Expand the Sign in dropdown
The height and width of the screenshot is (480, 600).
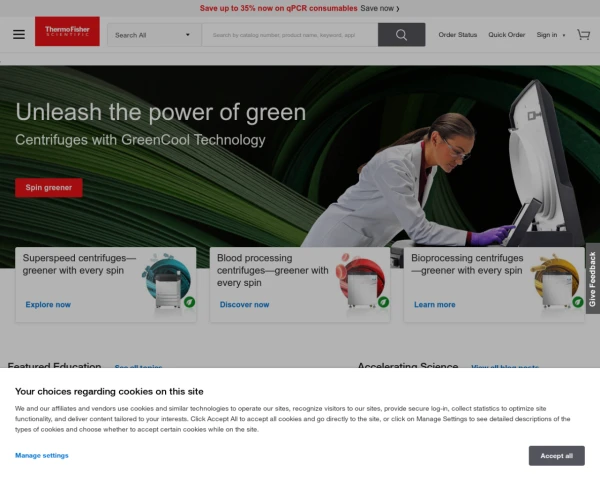(551, 35)
